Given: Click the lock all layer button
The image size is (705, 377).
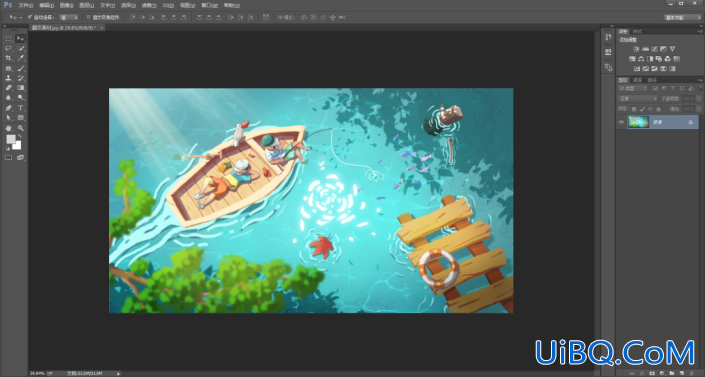Looking at the screenshot, I should [x=659, y=109].
